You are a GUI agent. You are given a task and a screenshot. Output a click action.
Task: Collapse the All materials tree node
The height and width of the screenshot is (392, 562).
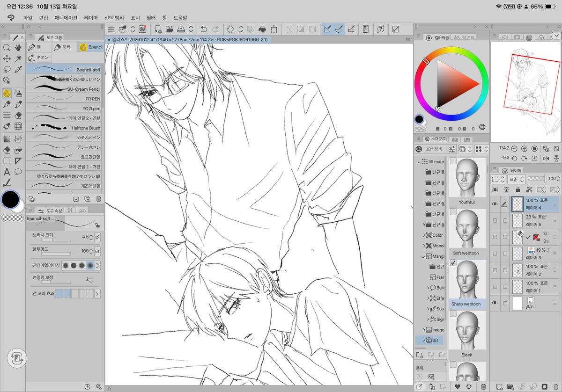[419, 161]
